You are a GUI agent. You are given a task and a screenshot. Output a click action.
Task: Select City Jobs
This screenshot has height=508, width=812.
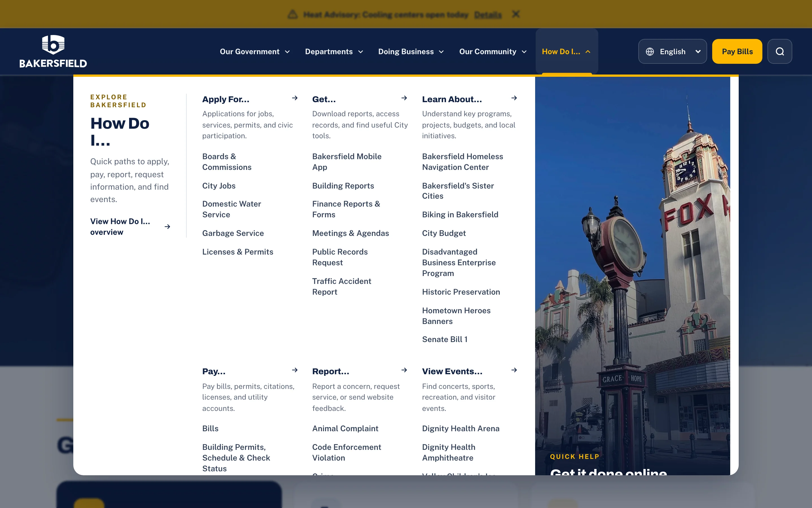pos(219,186)
